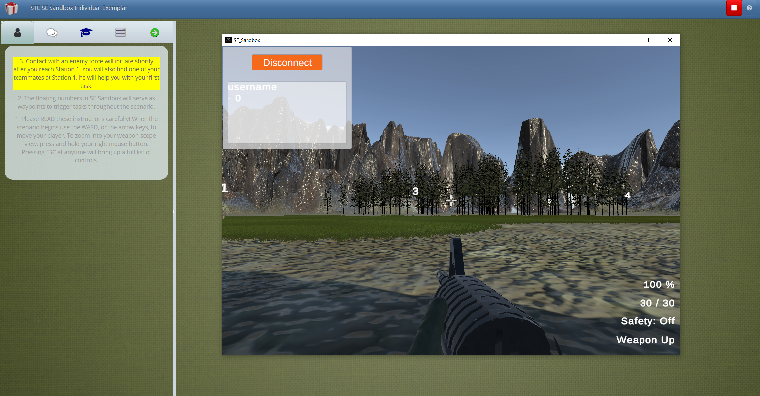Viewport: 760px width, 396px height.
Task: Click the crosshair in the scene
Action: 451,200
